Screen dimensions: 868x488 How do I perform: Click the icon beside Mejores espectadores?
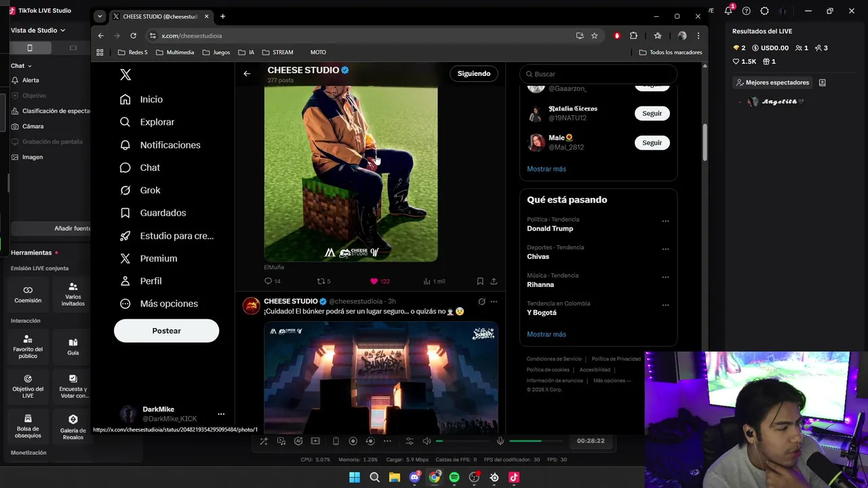click(x=822, y=83)
